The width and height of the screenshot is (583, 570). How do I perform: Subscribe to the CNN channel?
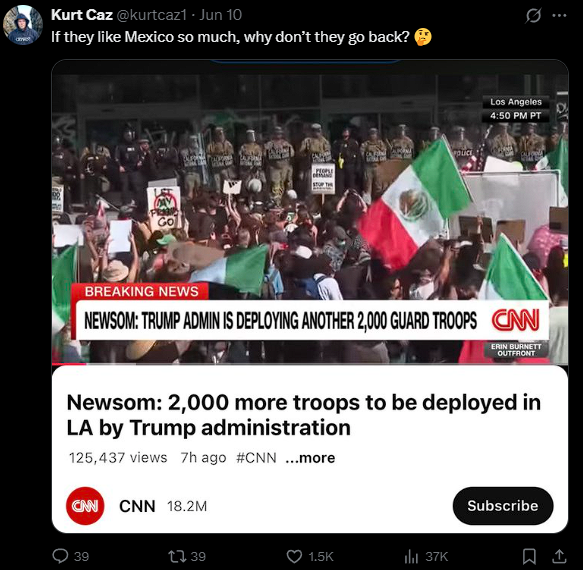click(x=503, y=506)
